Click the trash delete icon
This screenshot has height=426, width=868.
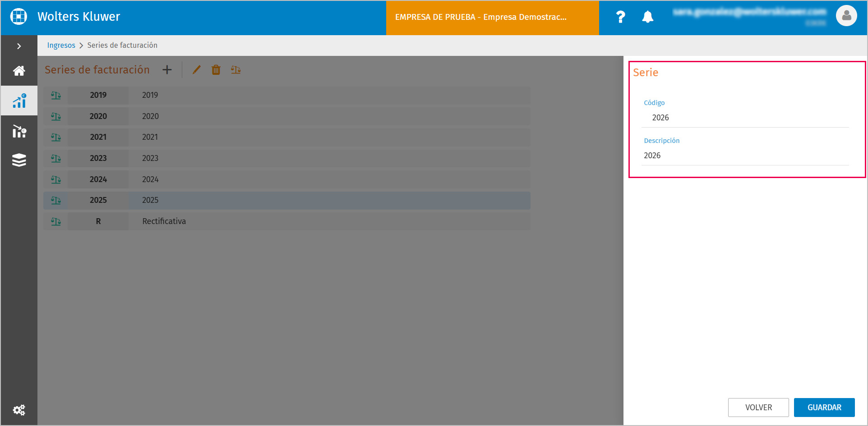pos(216,70)
